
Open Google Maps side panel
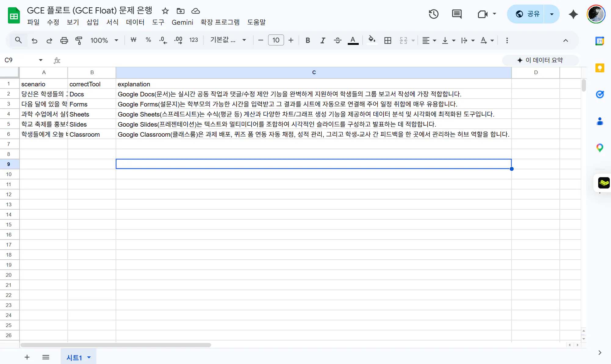coord(600,148)
